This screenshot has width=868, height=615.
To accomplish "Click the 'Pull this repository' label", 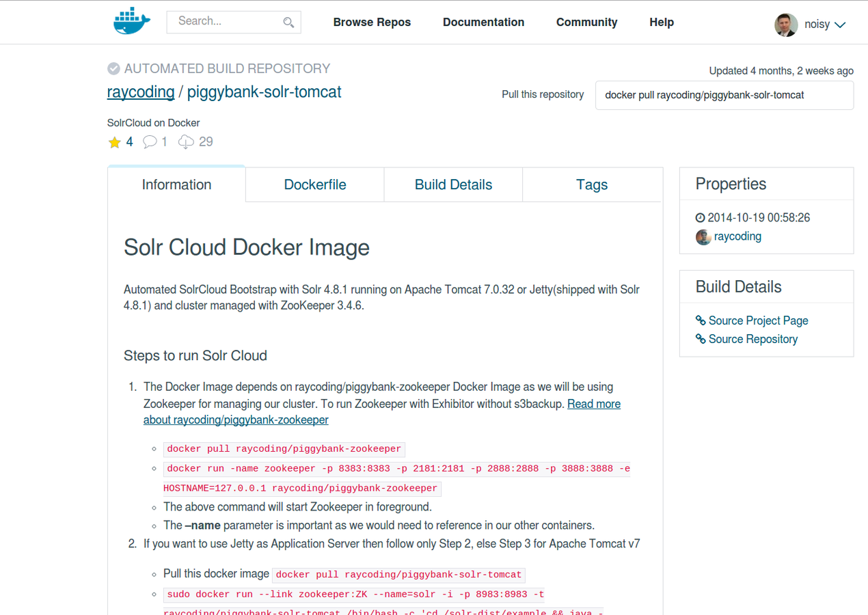I will point(543,94).
